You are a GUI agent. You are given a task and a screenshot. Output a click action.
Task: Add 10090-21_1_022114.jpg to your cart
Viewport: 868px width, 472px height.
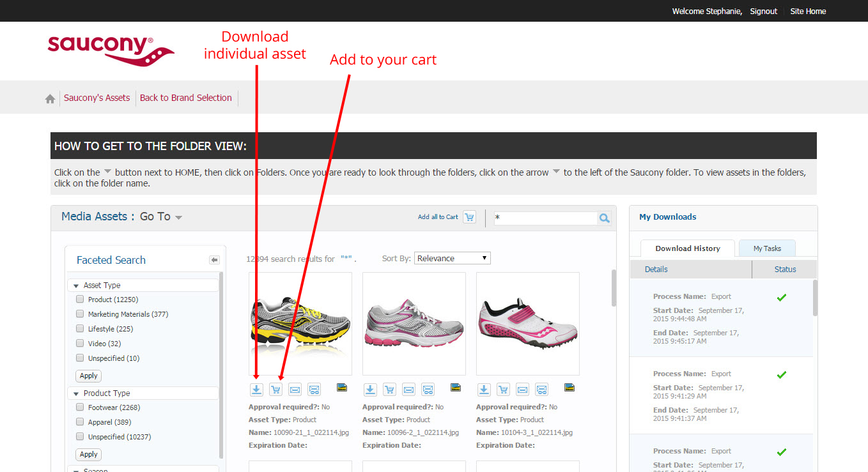[x=275, y=389]
